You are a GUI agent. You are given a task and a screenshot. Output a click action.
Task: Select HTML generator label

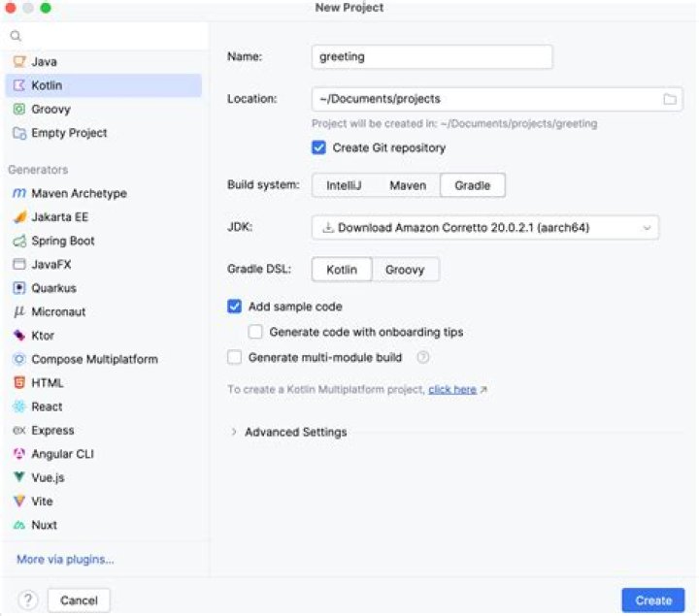[48, 382]
